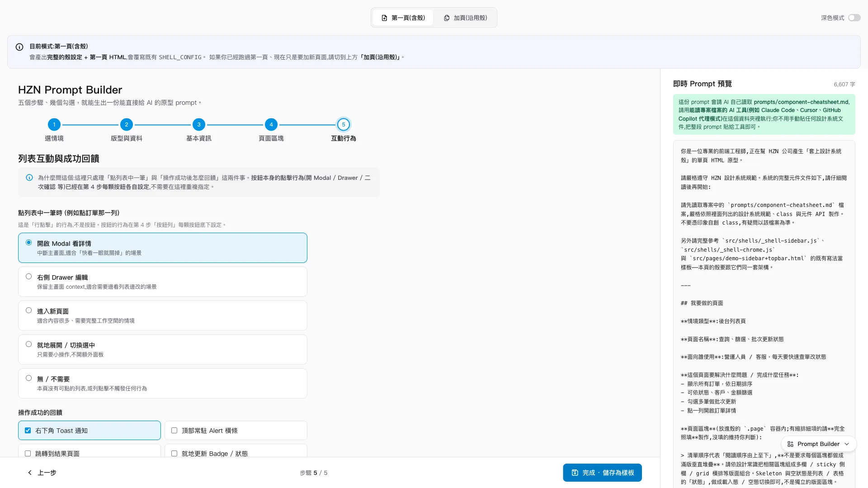Click the 選情境 step label
The height and width of the screenshot is (488, 868).
54,138
